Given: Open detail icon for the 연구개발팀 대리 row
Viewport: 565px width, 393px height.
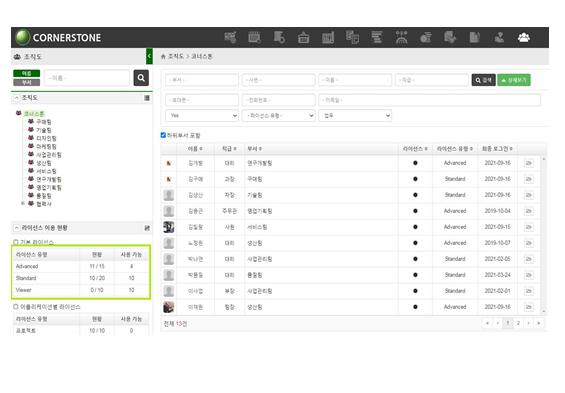Looking at the screenshot, I should coord(529,163).
